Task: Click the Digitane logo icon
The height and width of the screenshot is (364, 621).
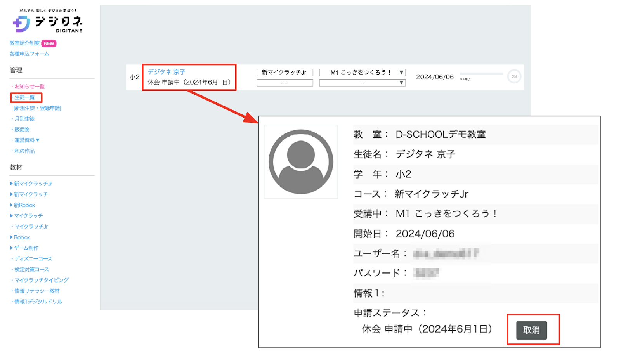Action: pos(21,24)
